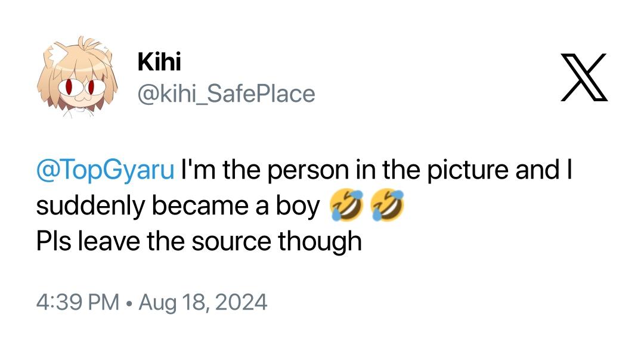Screen dimensions: 644x349
Task: Click the text 'Pls leave the source though'
Action: click(x=199, y=241)
